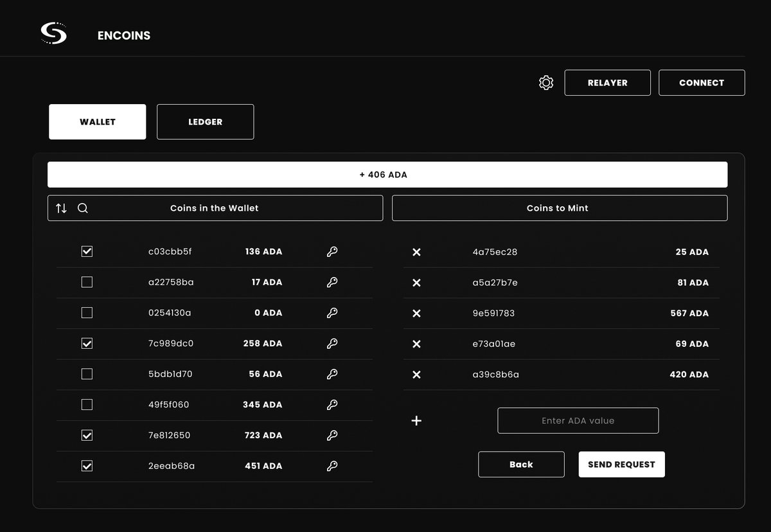Click the sort arrows icon in Coins in the Wallet

coord(61,208)
